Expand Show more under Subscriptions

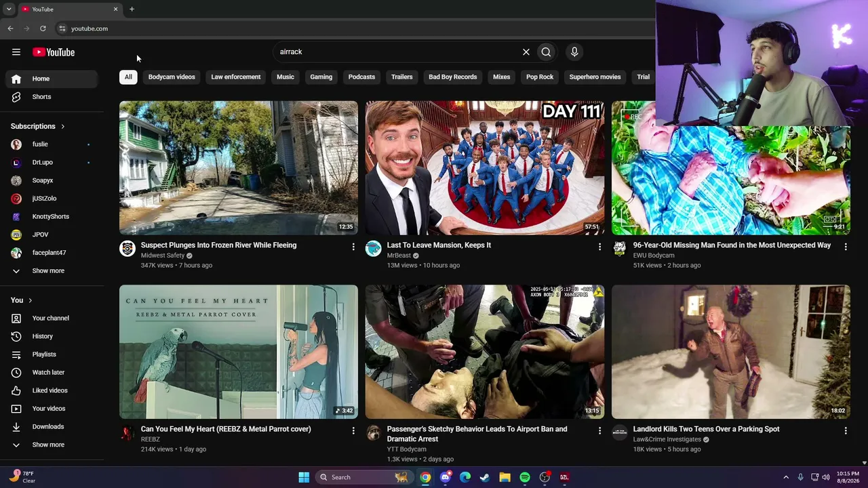click(x=52, y=271)
